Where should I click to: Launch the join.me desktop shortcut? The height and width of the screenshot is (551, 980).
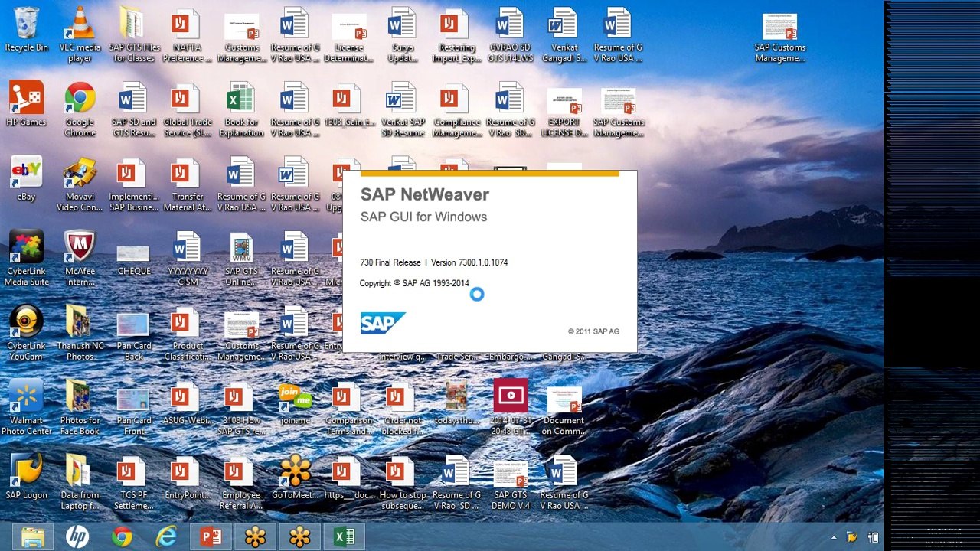click(x=295, y=403)
